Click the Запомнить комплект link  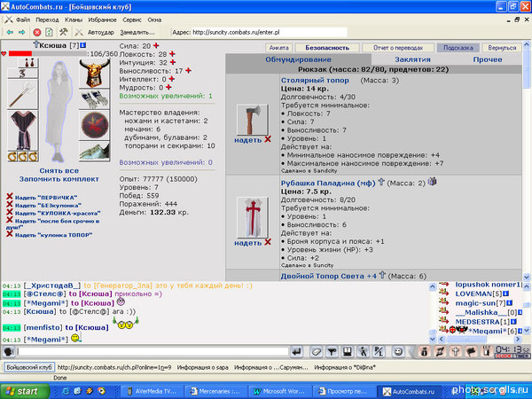point(59,179)
